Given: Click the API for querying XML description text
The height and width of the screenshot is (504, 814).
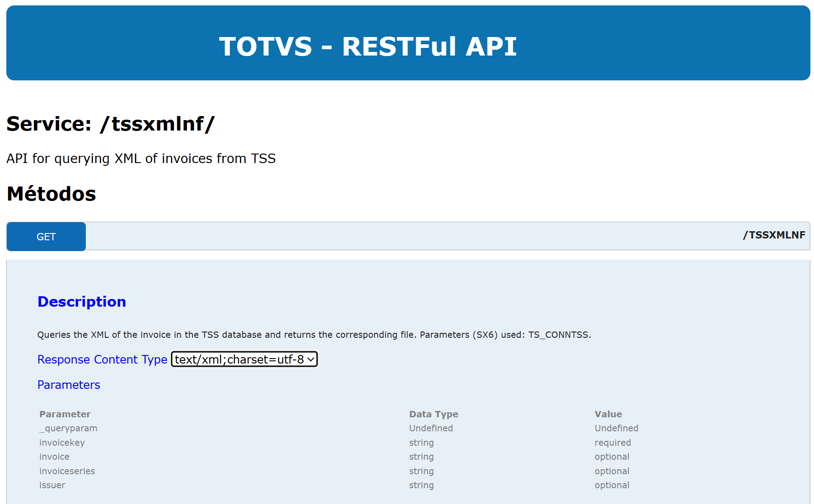Looking at the screenshot, I should click(x=141, y=159).
